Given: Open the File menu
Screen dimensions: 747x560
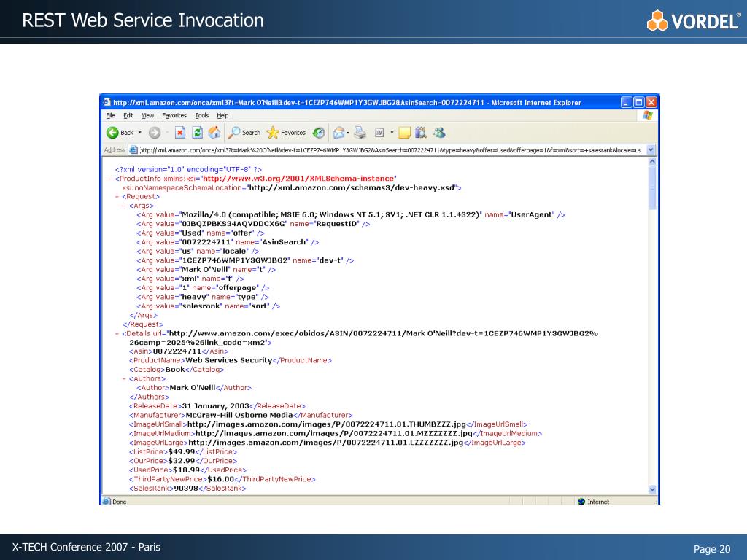Looking at the screenshot, I should [x=111, y=115].
